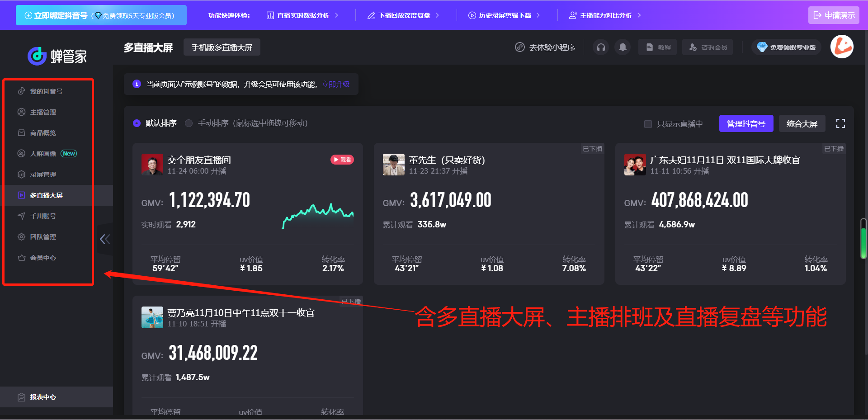Click the notification bell icon
The width and height of the screenshot is (868, 420).
pos(623,47)
